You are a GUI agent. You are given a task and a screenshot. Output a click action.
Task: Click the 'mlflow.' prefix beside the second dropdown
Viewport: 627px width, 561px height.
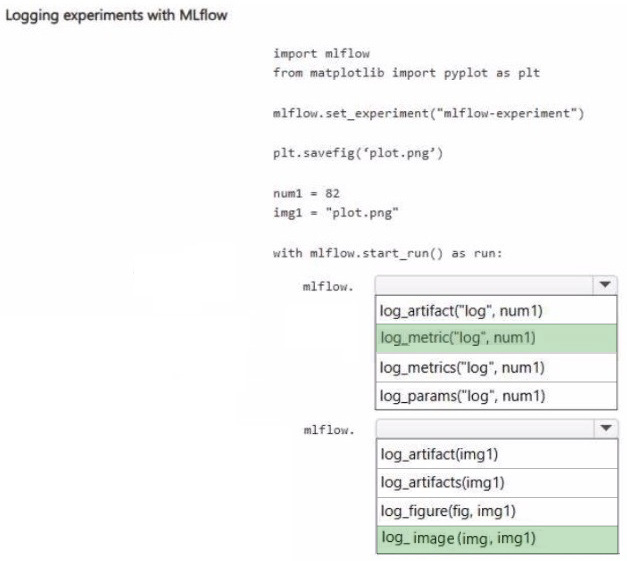point(329,430)
